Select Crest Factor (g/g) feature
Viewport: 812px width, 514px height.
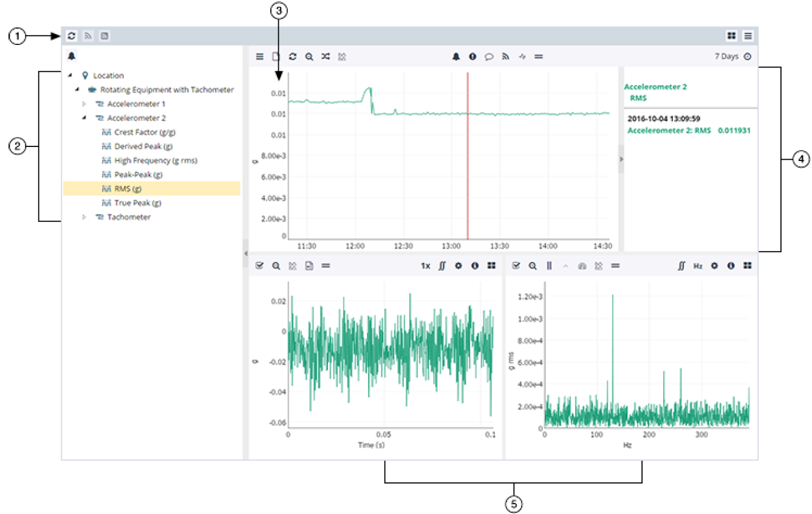pyautogui.click(x=145, y=132)
